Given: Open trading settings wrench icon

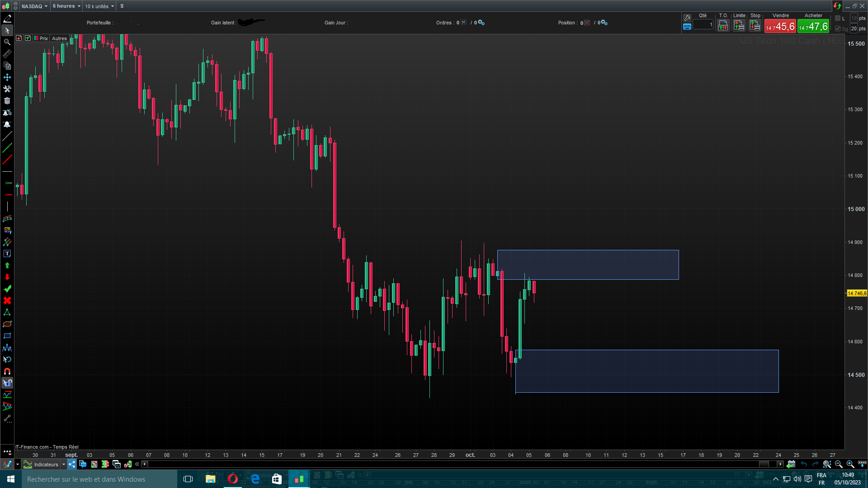Looking at the screenshot, I should (x=687, y=18).
